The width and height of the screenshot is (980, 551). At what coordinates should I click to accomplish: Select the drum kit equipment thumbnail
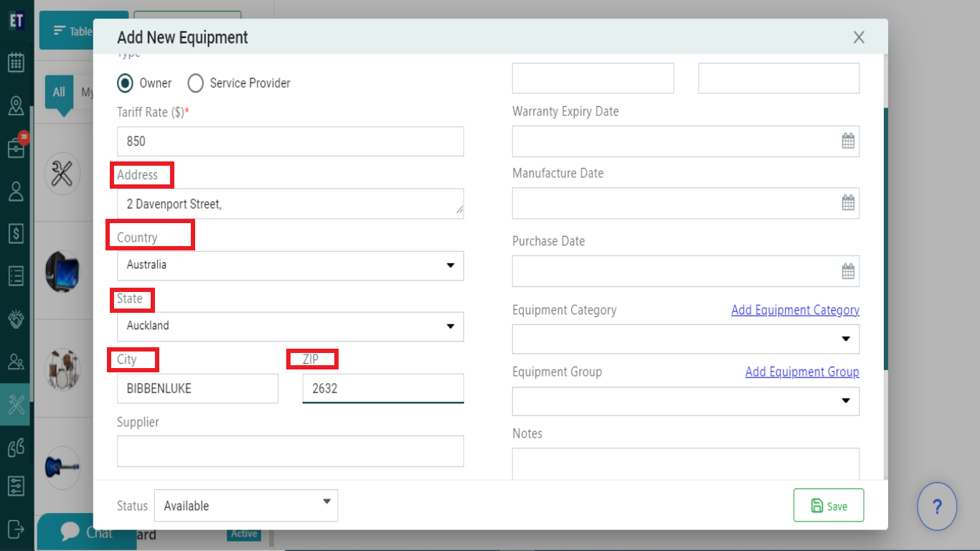pyautogui.click(x=62, y=369)
